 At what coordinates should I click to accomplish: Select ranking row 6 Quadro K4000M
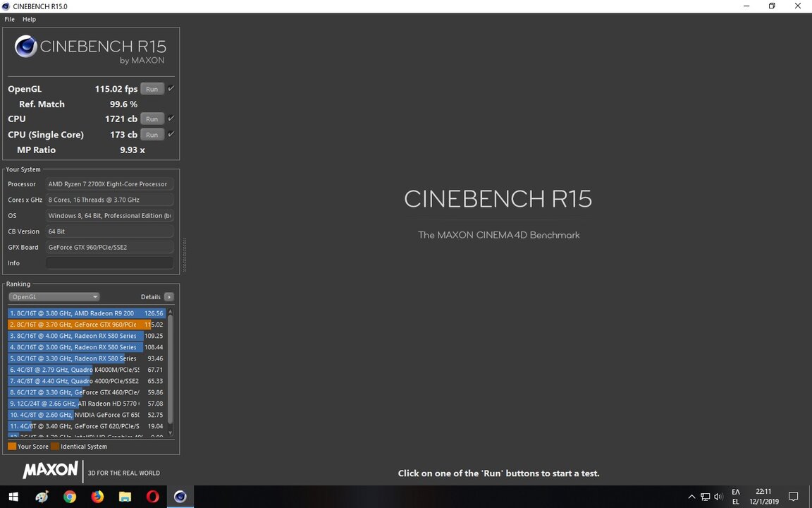[87, 370]
